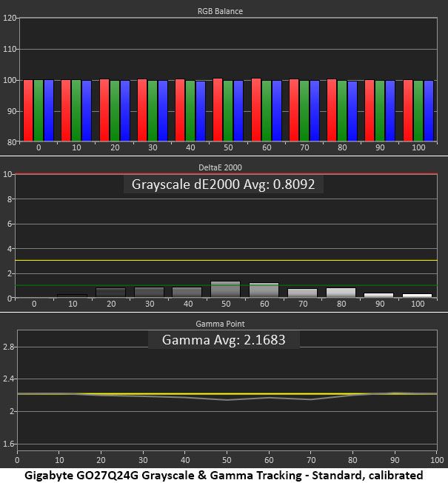This screenshot has height=483, width=448.
Task: Click the red bar at 30 in RGB Balance
Action: [142, 110]
